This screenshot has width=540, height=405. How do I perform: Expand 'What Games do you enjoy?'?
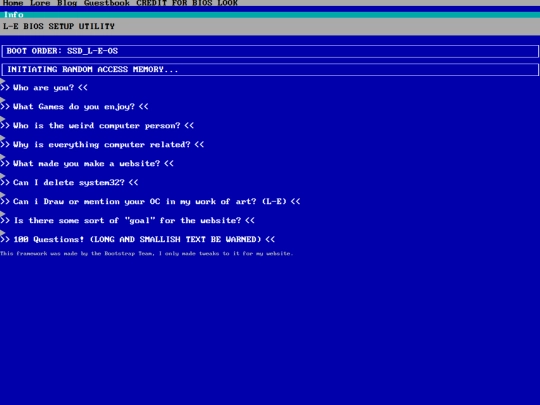pos(74,106)
